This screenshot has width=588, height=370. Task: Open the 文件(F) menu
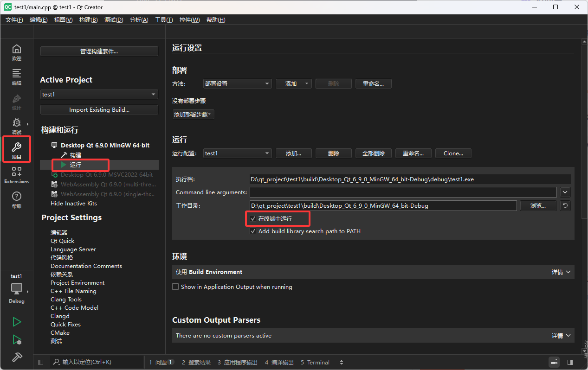[14, 19]
